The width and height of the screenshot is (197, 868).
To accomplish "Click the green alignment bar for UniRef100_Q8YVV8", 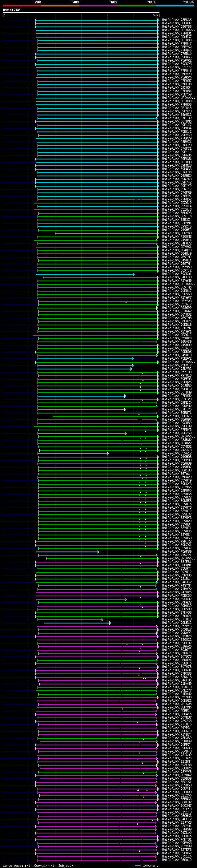I will click(98, 772).
